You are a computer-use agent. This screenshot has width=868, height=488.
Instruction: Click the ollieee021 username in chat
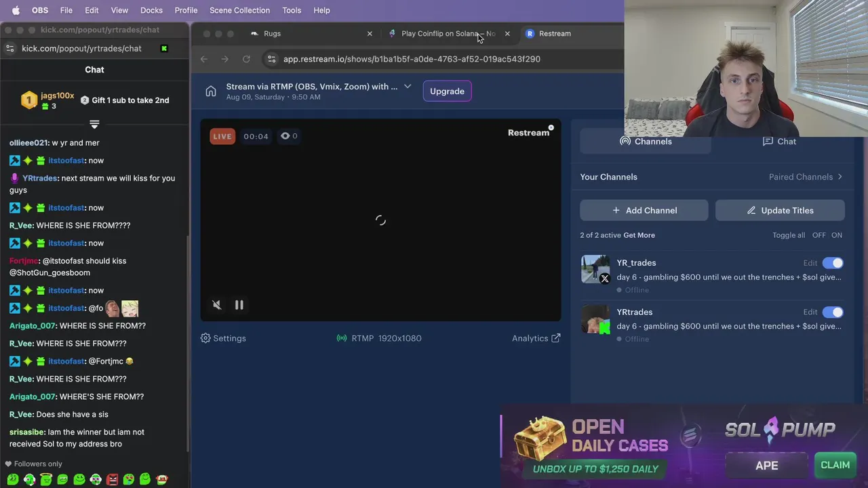(x=28, y=143)
